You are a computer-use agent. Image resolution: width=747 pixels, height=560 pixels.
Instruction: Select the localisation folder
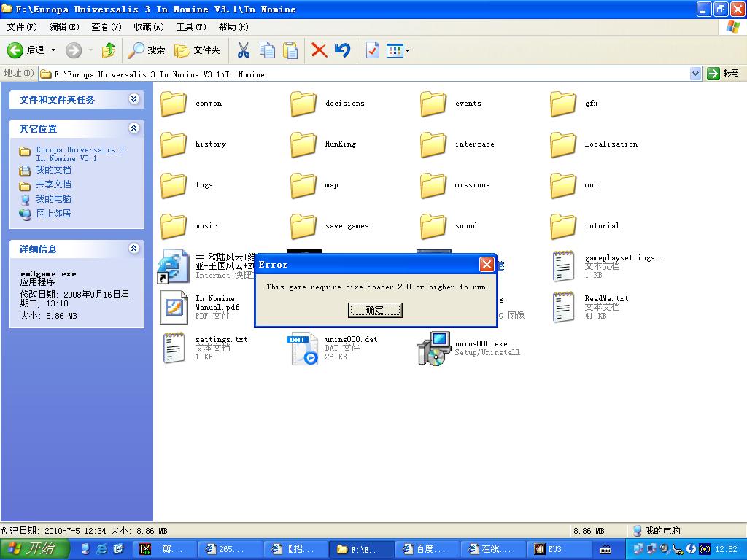562,144
